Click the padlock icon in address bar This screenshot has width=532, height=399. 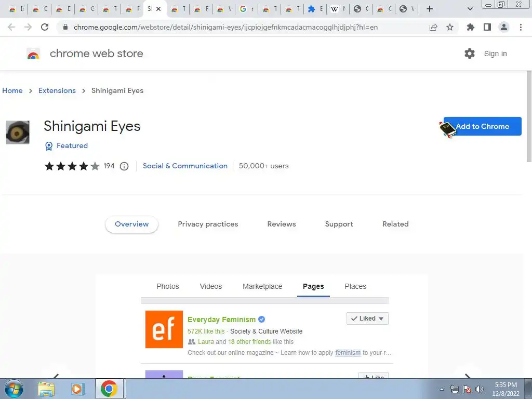point(65,27)
